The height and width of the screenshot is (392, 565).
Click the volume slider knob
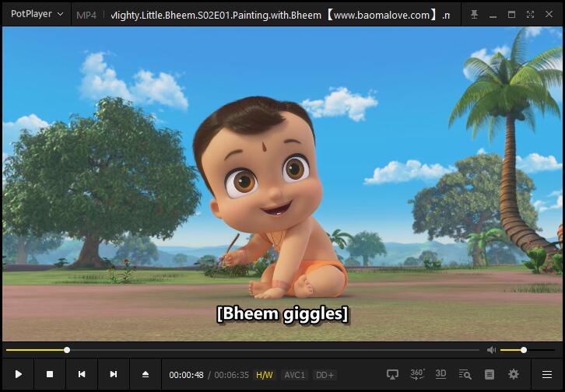coord(524,350)
